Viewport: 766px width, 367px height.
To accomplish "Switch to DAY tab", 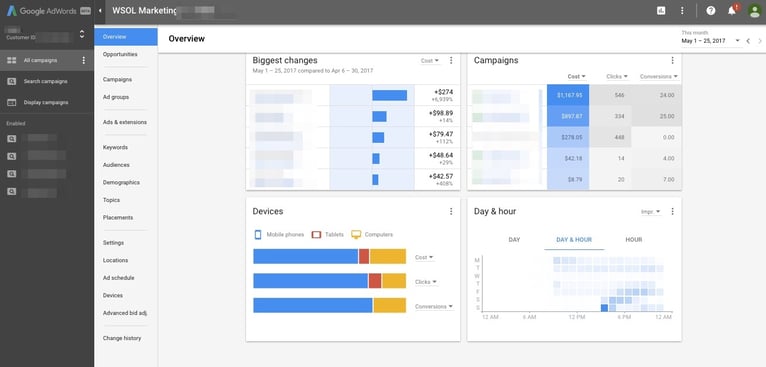I will tap(514, 240).
